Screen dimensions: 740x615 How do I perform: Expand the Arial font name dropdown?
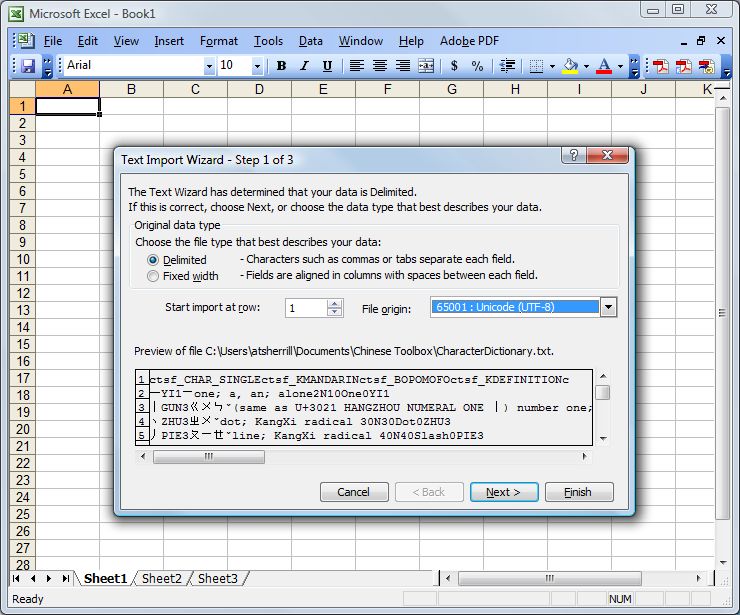[209, 66]
